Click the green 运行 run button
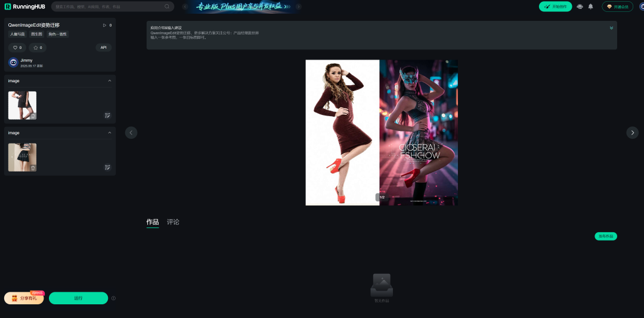644x318 pixels. click(79, 298)
